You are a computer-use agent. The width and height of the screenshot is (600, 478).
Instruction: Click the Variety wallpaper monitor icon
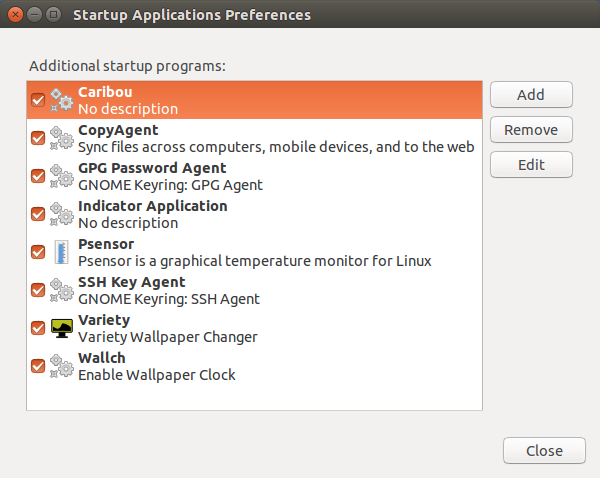click(x=61, y=328)
